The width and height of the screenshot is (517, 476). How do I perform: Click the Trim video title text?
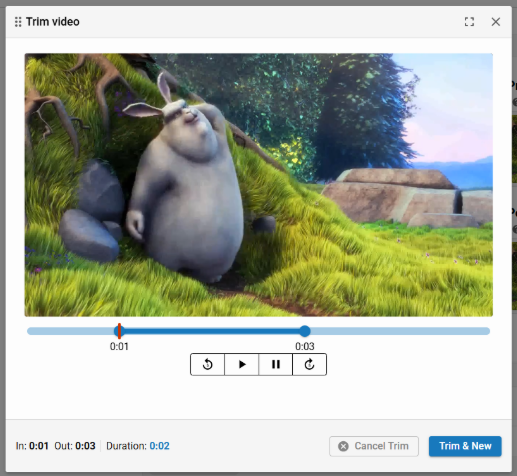pyautogui.click(x=53, y=22)
